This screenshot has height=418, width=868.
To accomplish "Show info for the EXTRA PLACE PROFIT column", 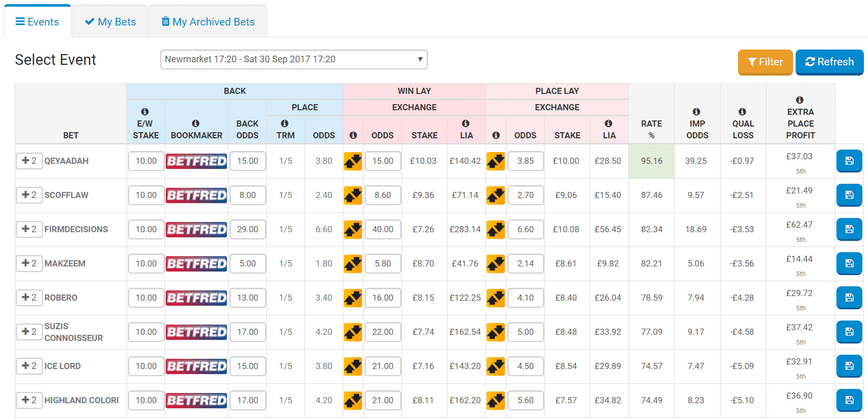I will coord(800,100).
